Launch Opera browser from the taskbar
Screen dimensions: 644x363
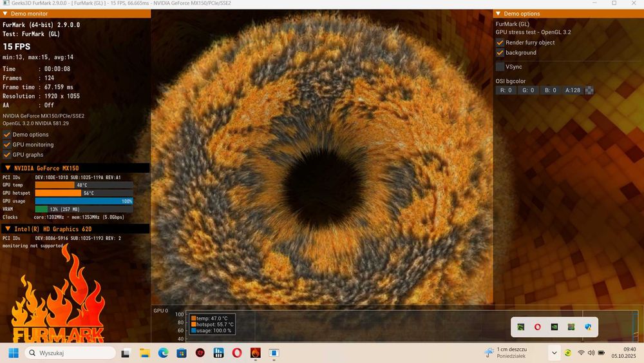pos(237,353)
